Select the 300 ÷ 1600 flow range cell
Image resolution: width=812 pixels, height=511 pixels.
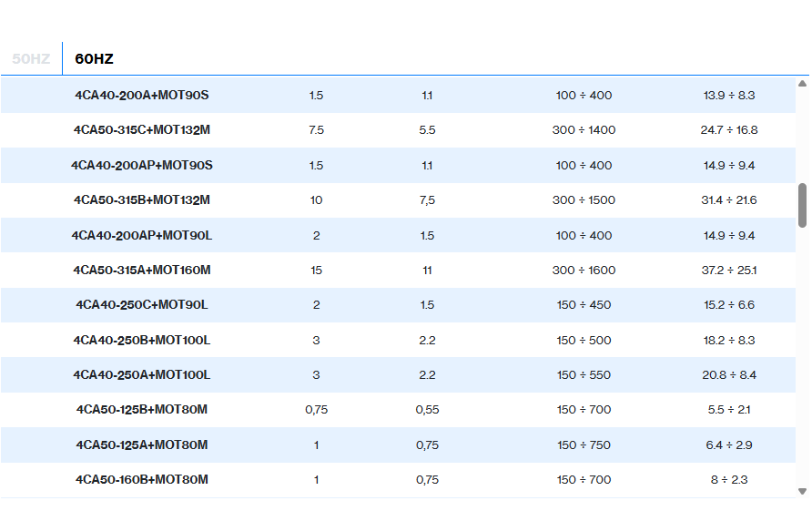pyautogui.click(x=584, y=271)
